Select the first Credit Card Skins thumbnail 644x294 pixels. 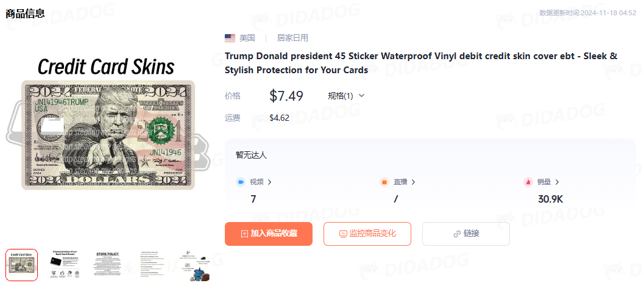pos(22,265)
